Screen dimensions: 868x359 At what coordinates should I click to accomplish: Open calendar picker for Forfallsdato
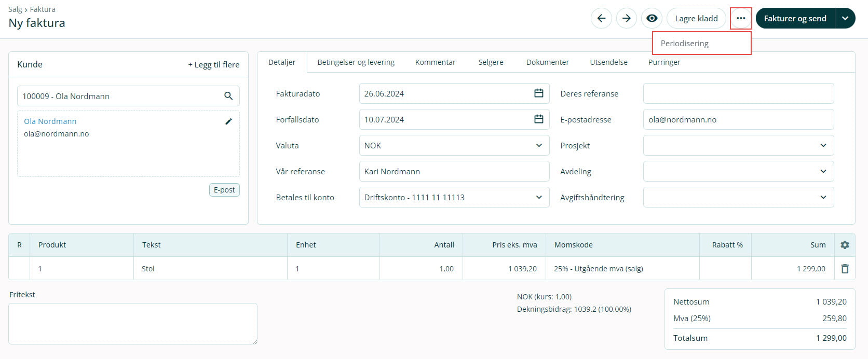click(x=539, y=119)
